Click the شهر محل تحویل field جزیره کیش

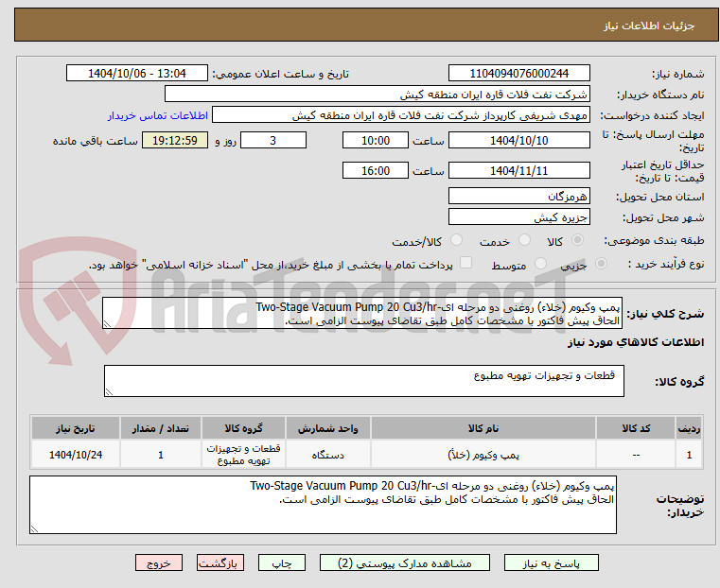point(518,216)
